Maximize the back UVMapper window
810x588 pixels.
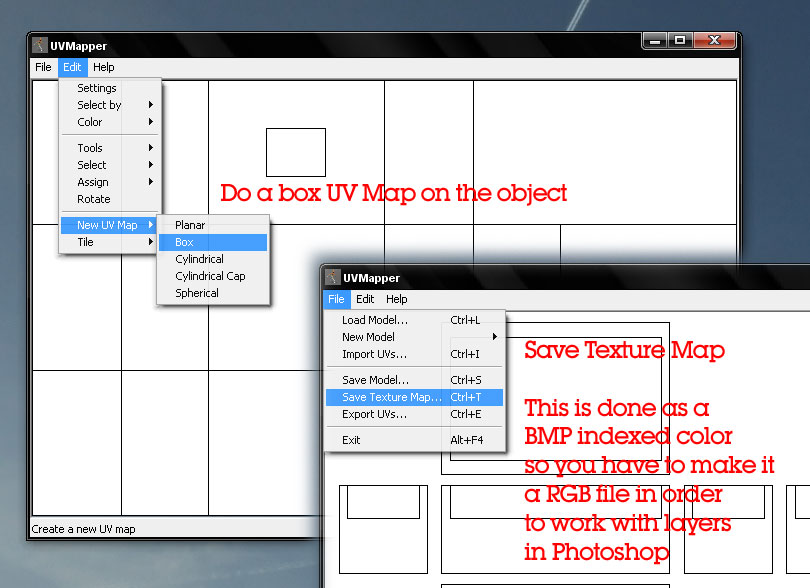pos(680,40)
